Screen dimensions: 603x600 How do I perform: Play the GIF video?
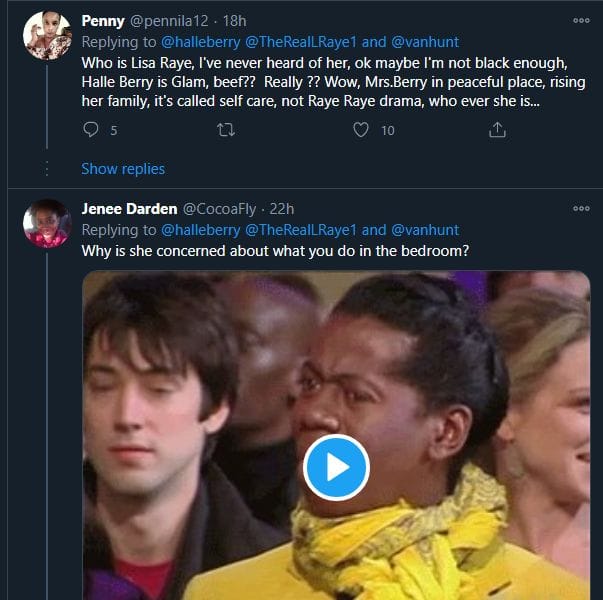[x=336, y=467]
